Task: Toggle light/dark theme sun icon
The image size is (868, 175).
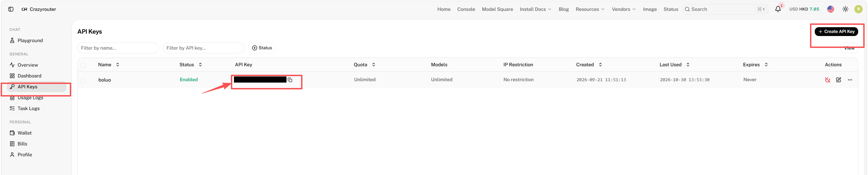Action: 846,9
